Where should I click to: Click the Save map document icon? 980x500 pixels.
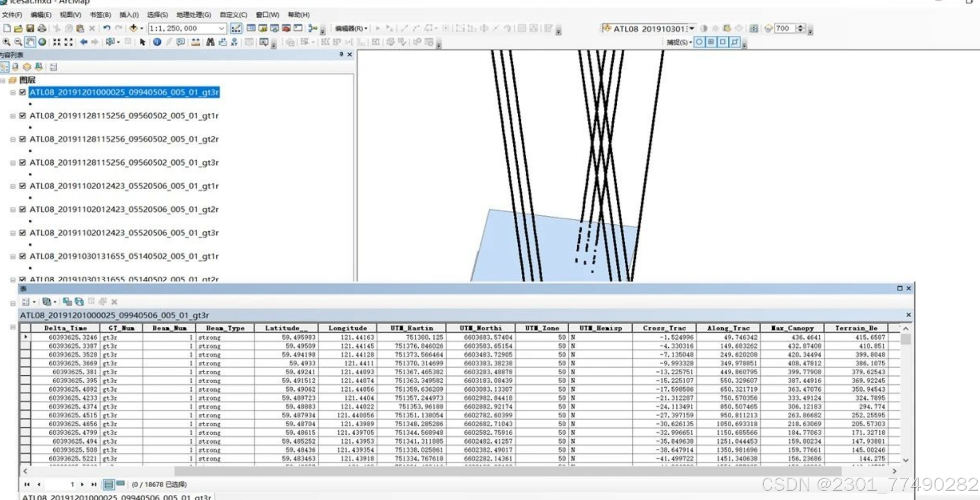[x=30, y=28]
